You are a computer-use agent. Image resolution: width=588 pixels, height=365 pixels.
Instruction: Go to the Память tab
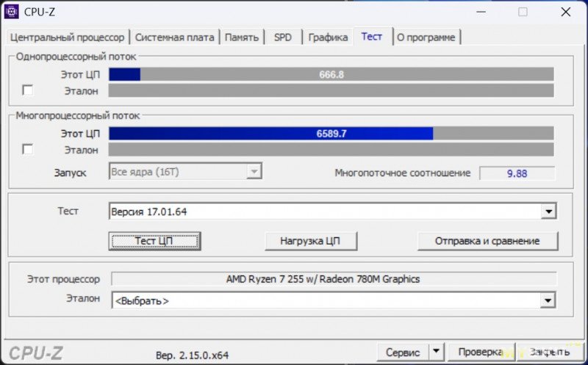(x=242, y=37)
